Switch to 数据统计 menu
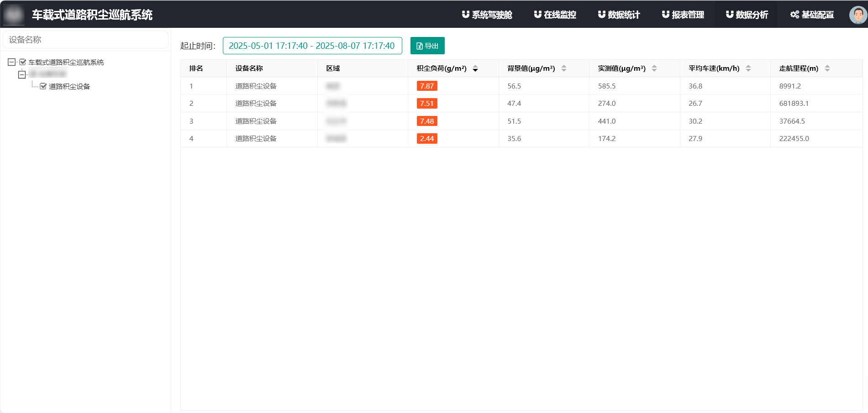This screenshot has height=413, width=868. (619, 15)
